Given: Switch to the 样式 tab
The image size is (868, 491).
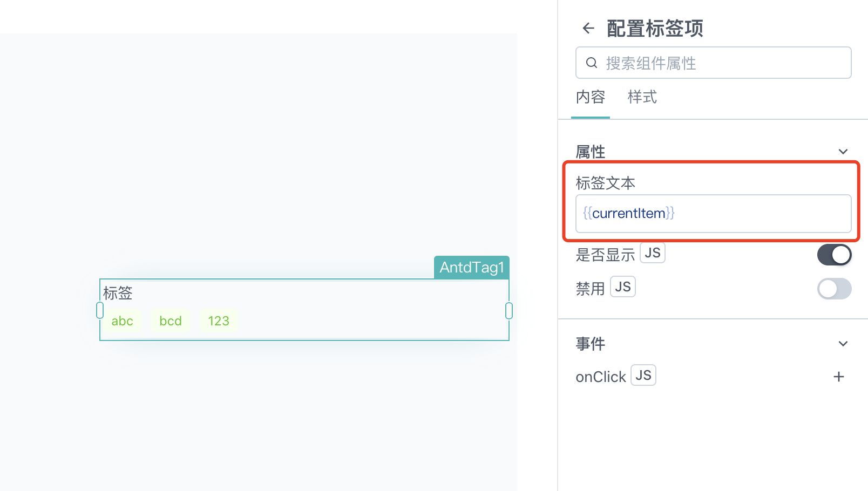Looking at the screenshot, I should click(642, 97).
